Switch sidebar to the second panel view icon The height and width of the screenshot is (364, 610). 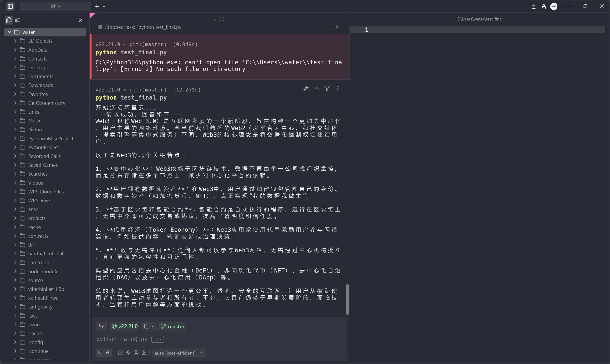pyautogui.click(x=18, y=20)
